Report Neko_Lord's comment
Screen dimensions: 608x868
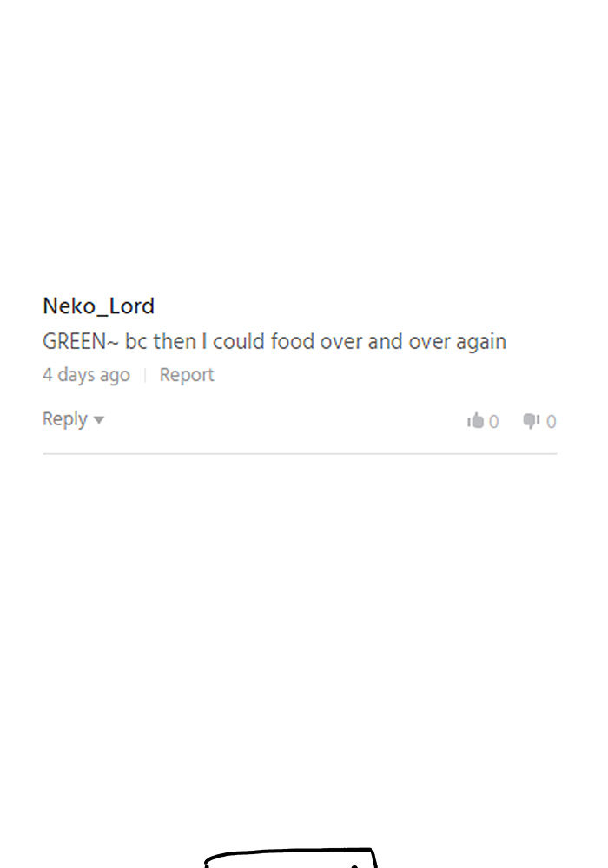pos(186,375)
